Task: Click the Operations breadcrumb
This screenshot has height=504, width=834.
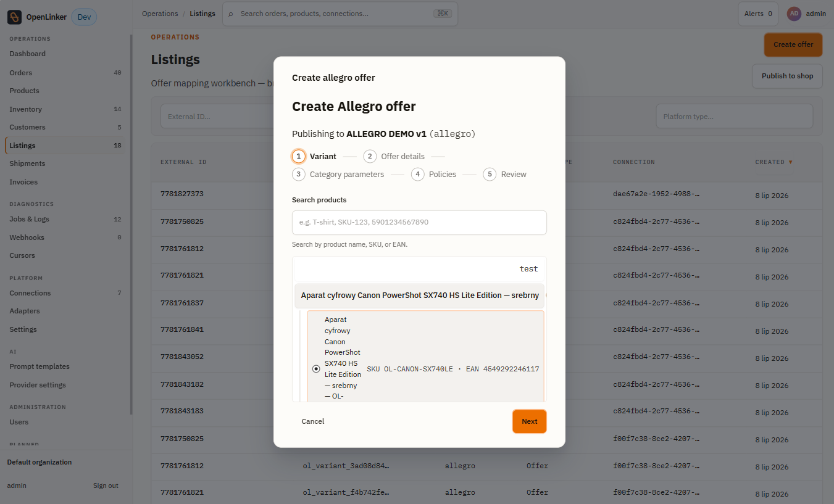Action: click(x=160, y=14)
